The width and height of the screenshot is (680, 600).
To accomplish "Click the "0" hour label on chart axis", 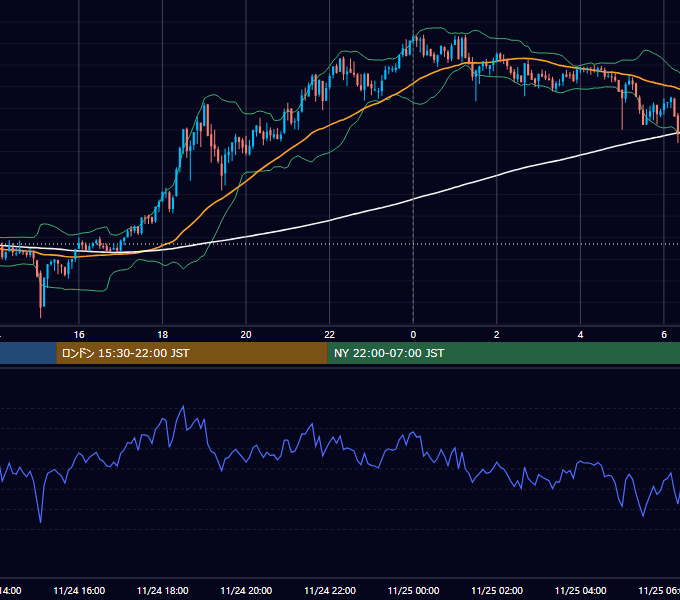I will coord(413,335).
